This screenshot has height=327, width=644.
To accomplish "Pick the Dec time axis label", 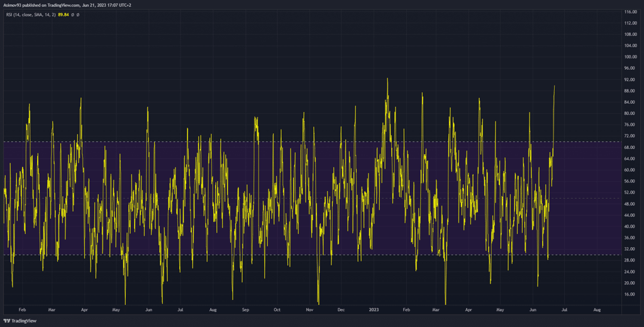I will point(341,310).
